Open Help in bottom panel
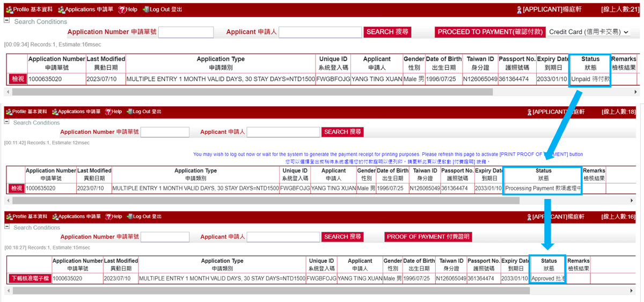The width and height of the screenshot is (644, 302). click(x=113, y=216)
